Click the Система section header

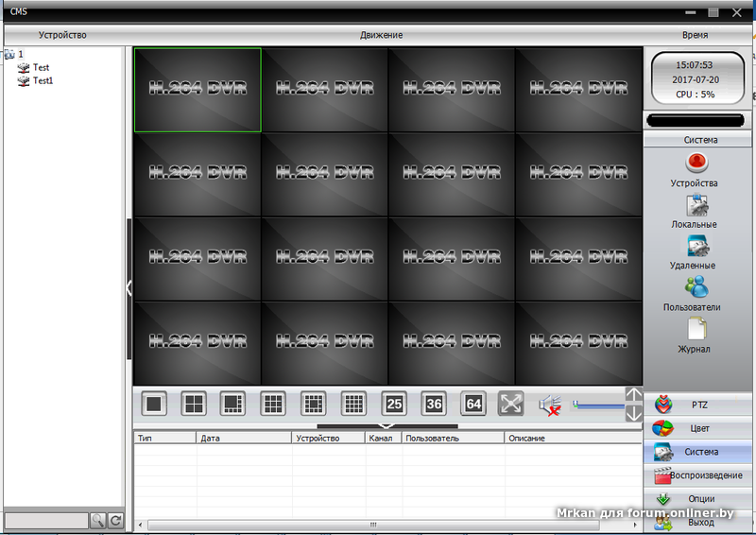(x=697, y=140)
